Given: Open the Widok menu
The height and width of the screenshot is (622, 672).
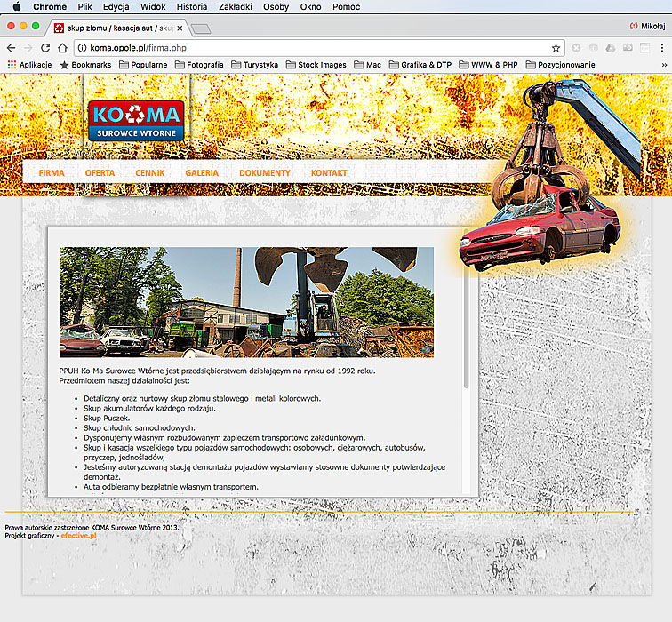Looking at the screenshot, I should click(x=153, y=7).
